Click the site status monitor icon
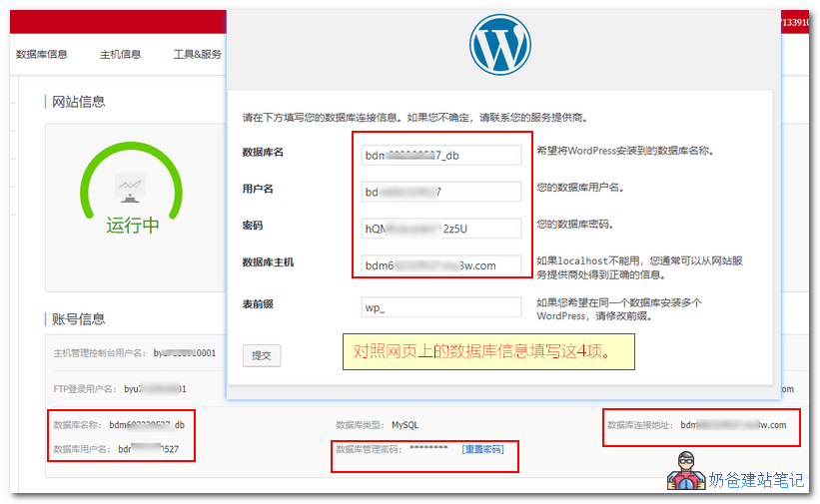This screenshot has height=504, width=820. (x=130, y=189)
